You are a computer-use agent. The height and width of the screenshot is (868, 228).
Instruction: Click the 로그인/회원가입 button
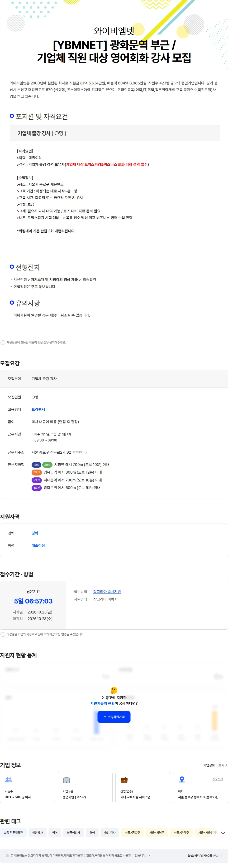point(114,717)
